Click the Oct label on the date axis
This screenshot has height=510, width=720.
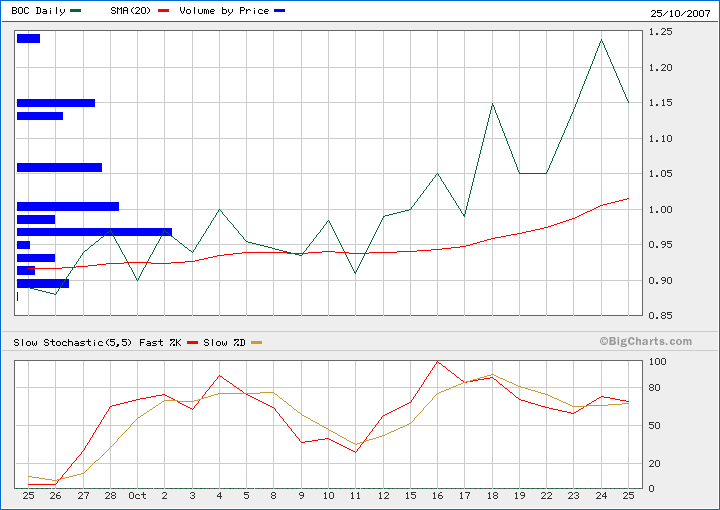(137, 496)
